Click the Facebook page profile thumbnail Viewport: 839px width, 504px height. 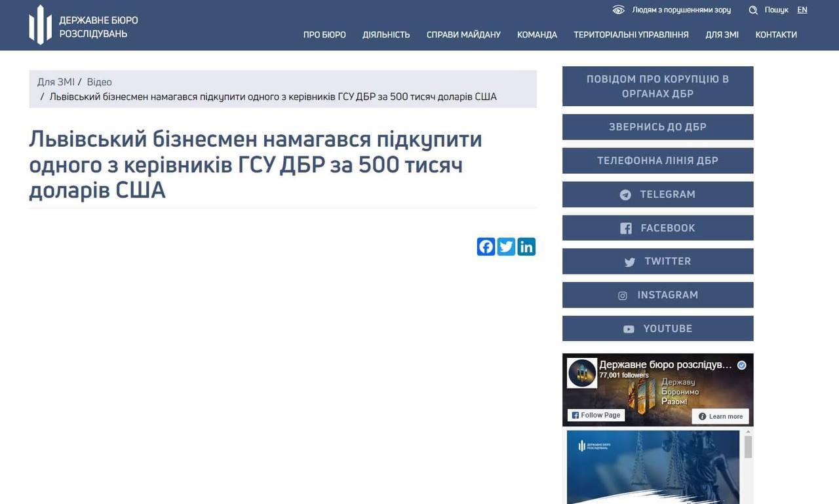[x=582, y=373]
